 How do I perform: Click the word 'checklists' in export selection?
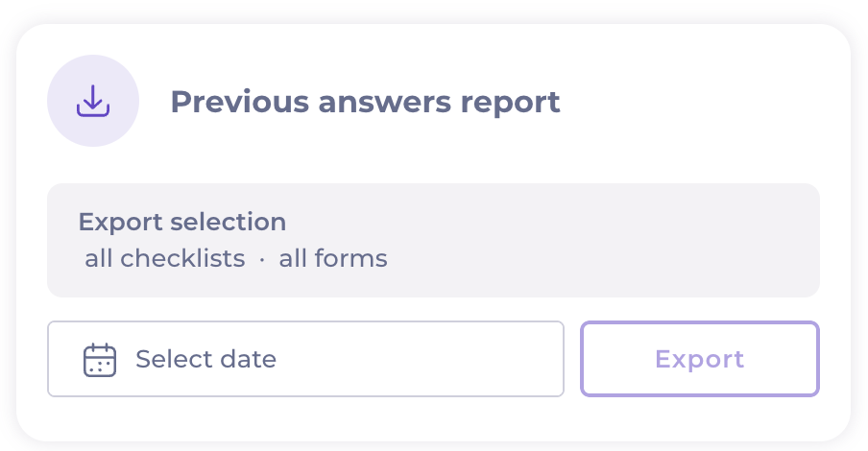(182, 259)
